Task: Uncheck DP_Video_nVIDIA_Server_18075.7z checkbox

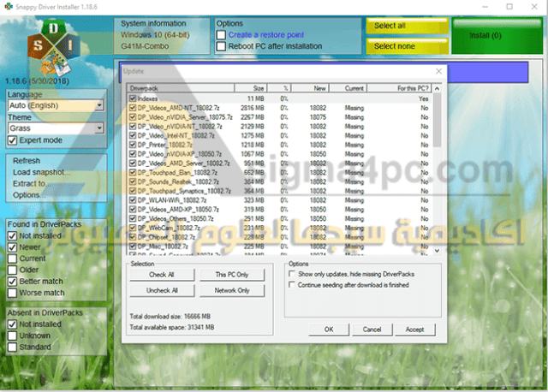Action: click(x=133, y=117)
